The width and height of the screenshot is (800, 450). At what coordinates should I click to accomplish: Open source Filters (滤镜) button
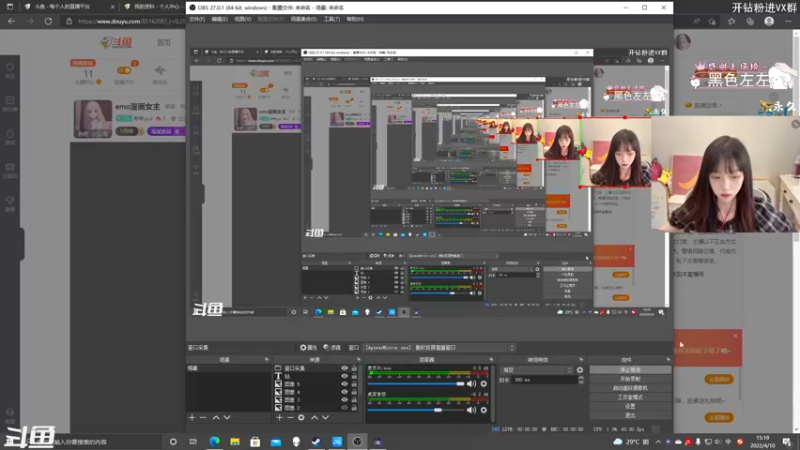coord(332,347)
